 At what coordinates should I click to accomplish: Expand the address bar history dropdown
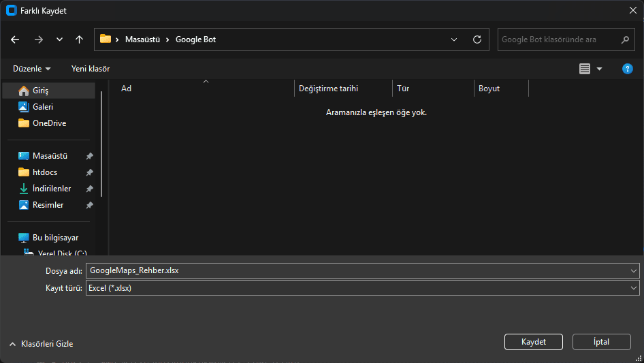tap(454, 40)
